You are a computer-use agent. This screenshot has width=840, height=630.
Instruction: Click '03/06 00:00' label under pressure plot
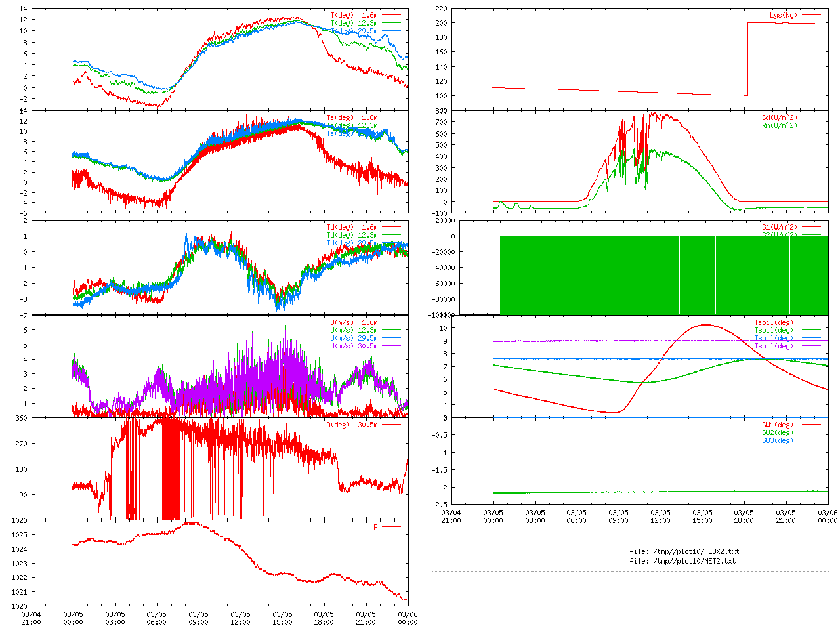408,618
